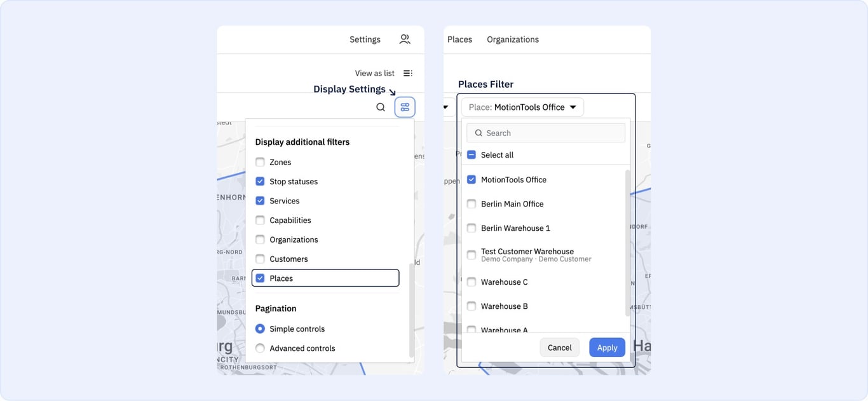Screen dimensions: 868x401
Task: Check Warehouse C option
Action: (x=471, y=282)
